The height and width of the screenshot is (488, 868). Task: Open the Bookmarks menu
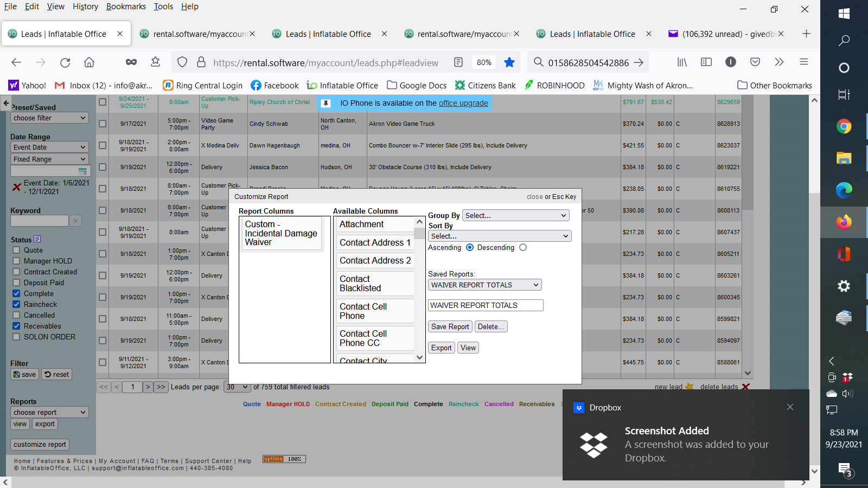tap(126, 7)
